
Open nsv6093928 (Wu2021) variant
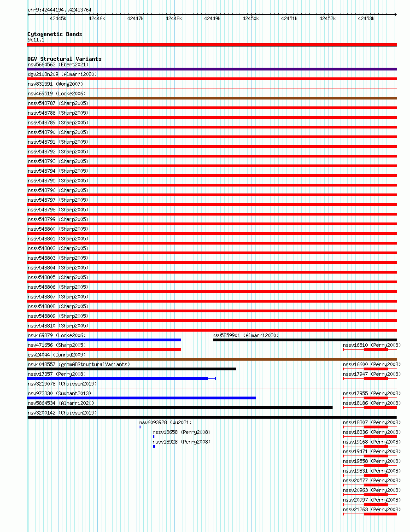pos(165,422)
